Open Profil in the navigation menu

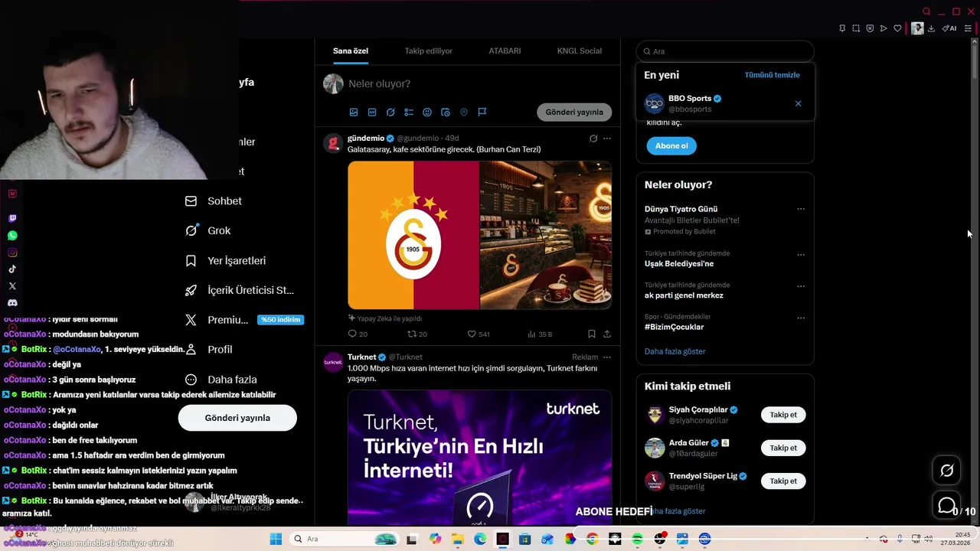(x=209, y=350)
